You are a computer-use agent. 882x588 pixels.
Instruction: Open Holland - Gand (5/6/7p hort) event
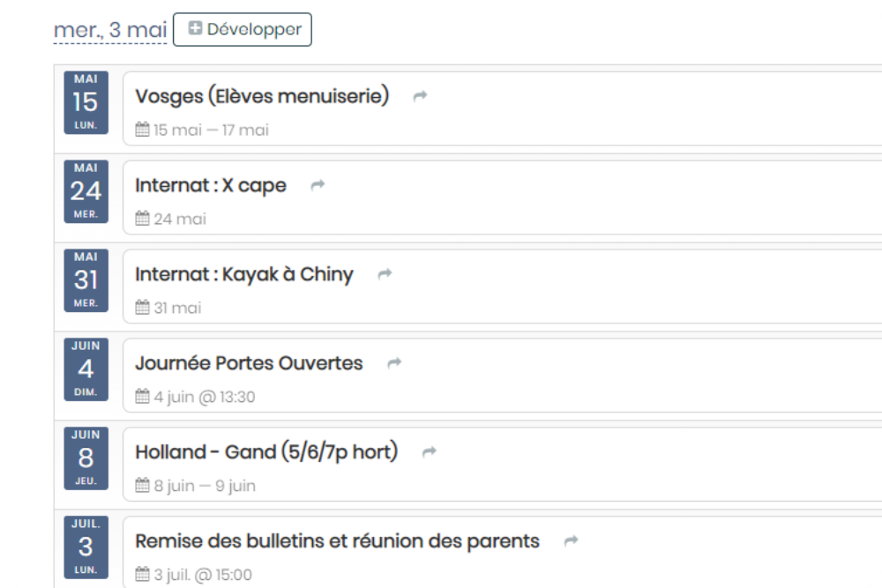click(266, 452)
